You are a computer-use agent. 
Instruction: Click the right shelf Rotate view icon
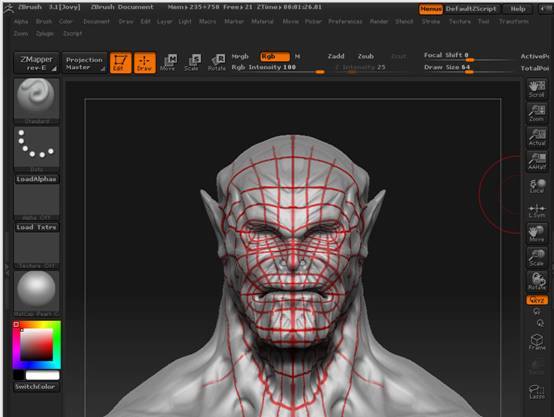(537, 281)
